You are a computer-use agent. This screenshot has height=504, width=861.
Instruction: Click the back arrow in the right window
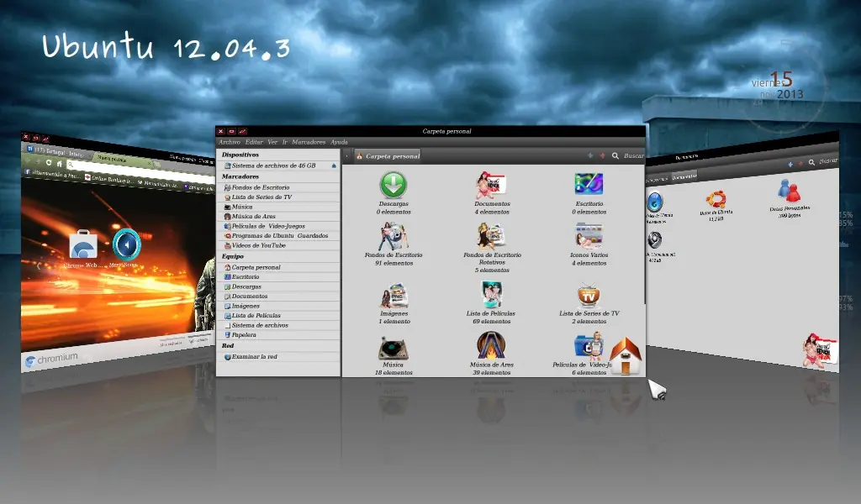[790, 164]
